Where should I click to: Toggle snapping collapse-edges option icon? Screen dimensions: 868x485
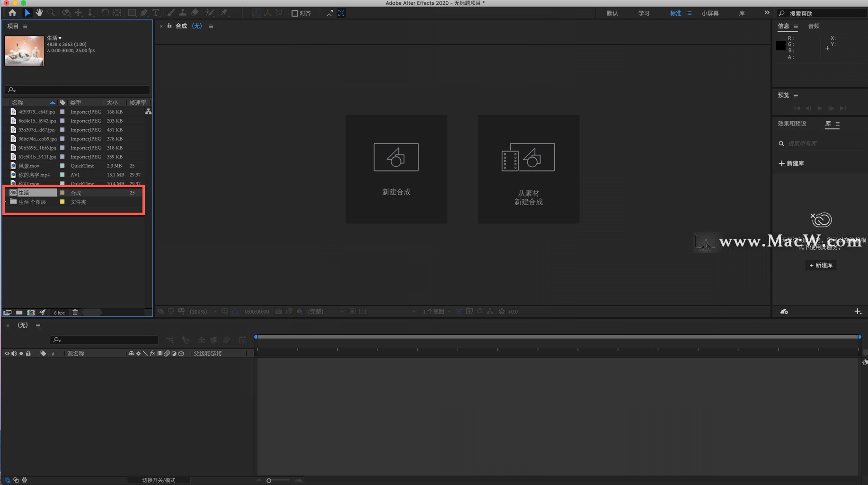point(329,13)
